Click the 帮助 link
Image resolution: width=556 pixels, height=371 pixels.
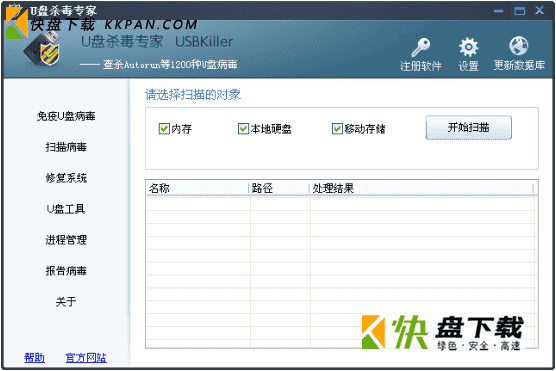(x=34, y=358)
